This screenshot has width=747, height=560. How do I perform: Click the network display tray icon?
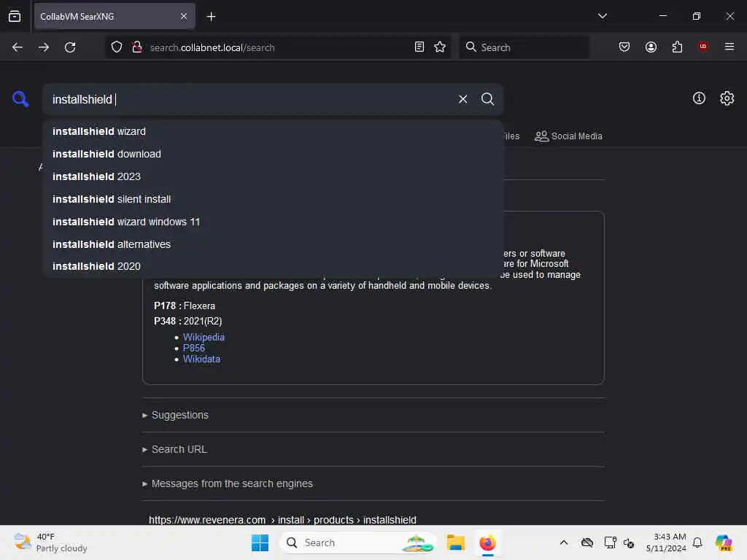[x=609, y=542]
